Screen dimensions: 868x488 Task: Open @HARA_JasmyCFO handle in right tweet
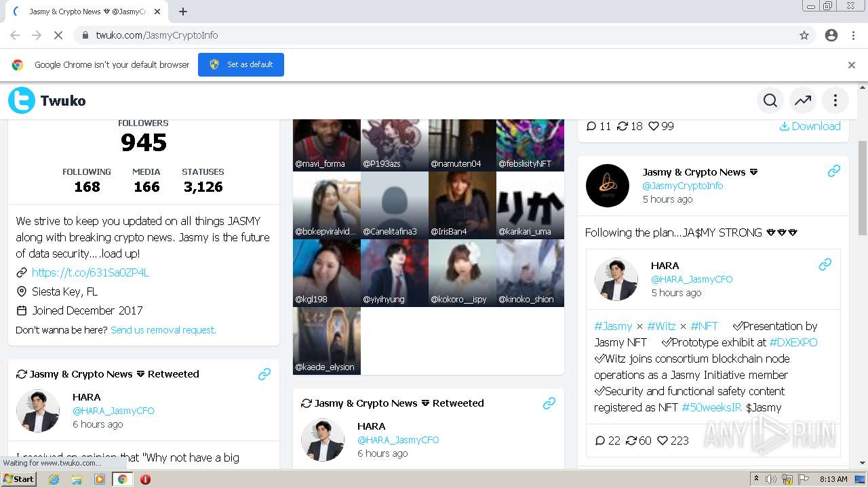pos(692,279)
